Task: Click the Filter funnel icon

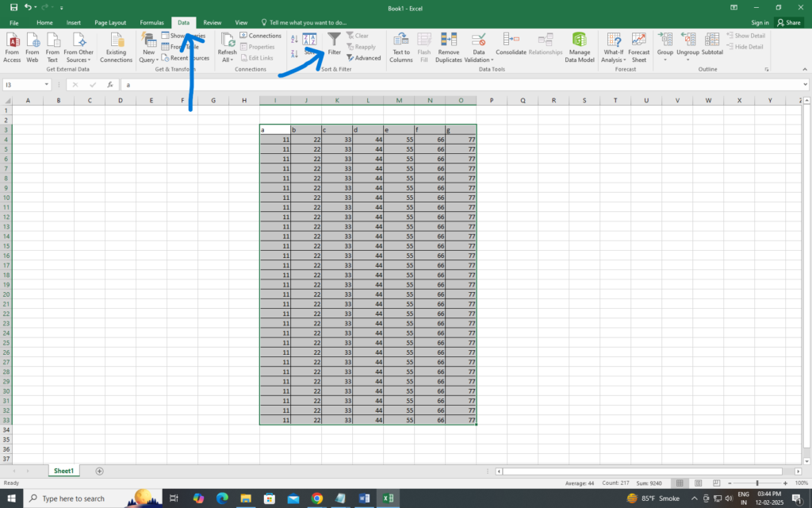Action: click(x=335, y=40)
